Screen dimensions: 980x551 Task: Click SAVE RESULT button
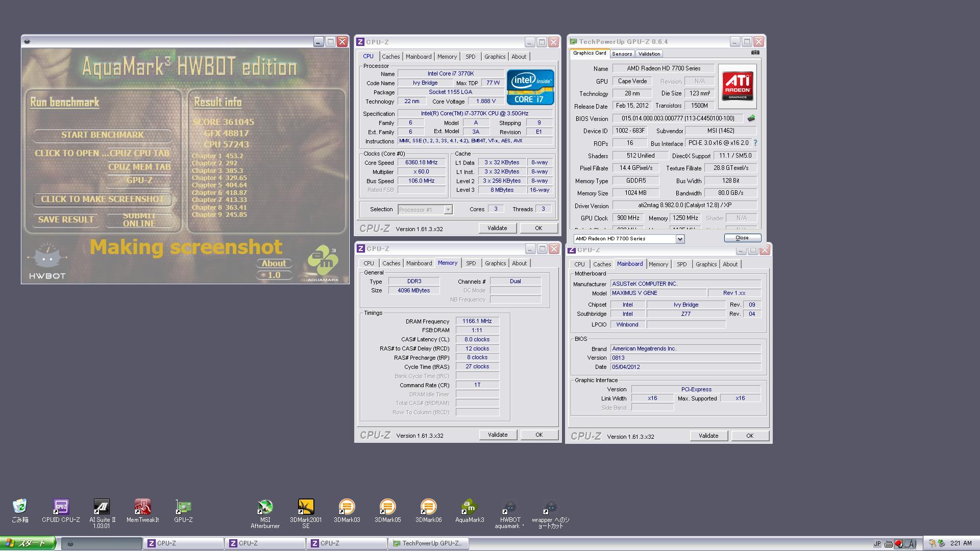(66, 220)
